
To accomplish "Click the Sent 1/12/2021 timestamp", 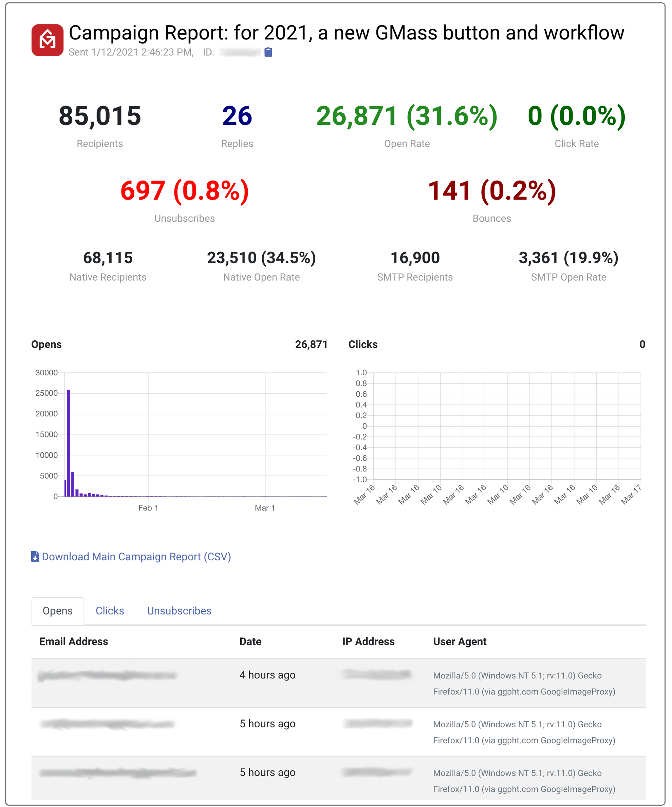I will [x=131, y=52].
